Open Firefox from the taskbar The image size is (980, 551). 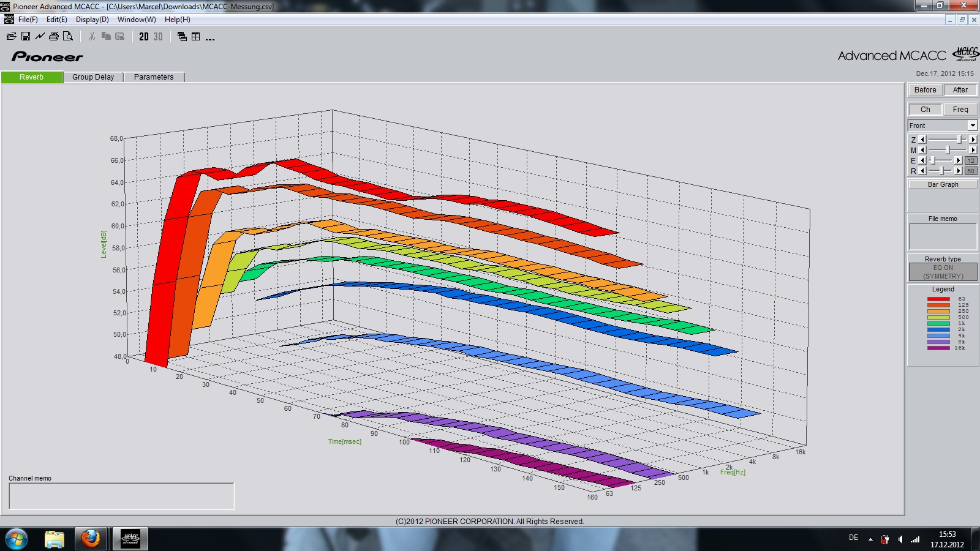91,539
